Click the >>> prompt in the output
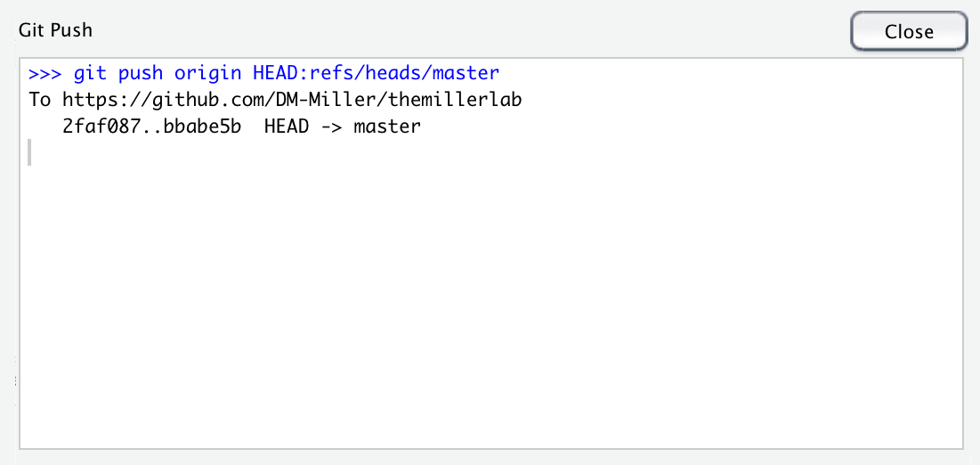Viewport: 980px width, 465px height. pos(45,73)
